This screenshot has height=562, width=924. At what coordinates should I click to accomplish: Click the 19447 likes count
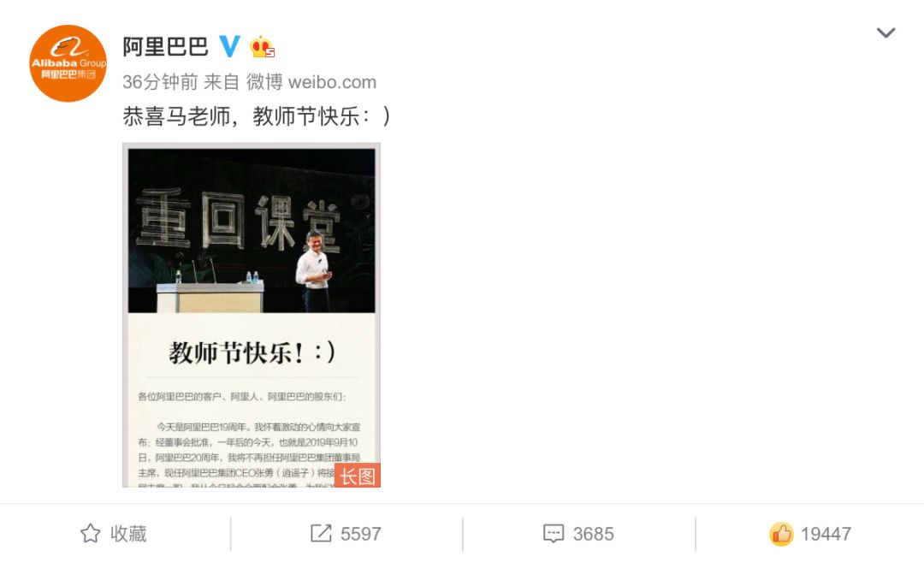pyautogui.click(x=826, y=535)
